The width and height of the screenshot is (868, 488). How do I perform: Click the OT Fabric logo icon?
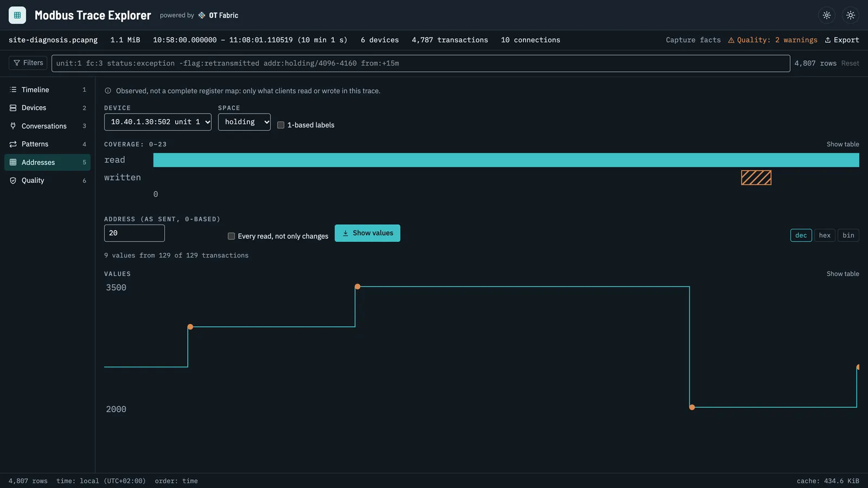click(202, 15)
